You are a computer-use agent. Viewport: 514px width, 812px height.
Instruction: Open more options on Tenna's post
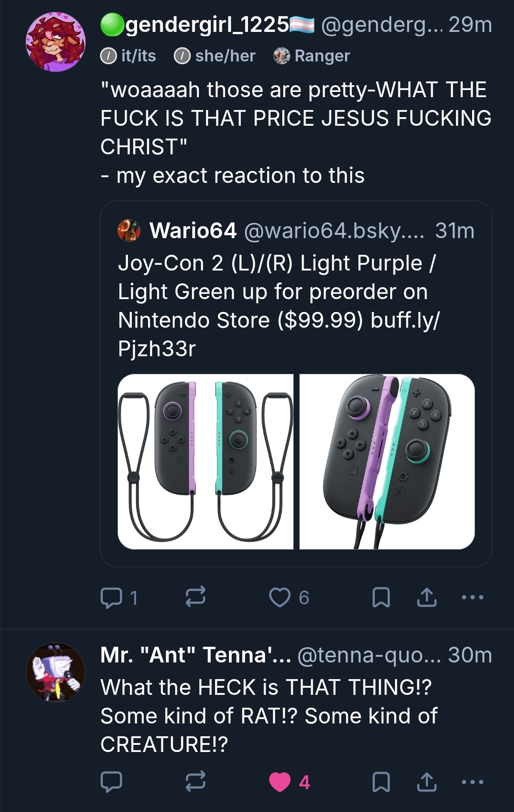pyautogui.click(x=473, y=782)
